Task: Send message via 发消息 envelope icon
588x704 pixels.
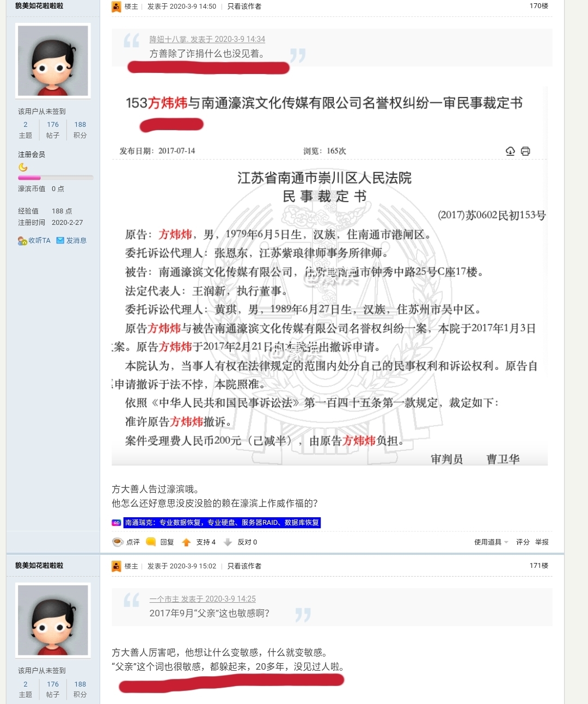Action: pos(60,240)
